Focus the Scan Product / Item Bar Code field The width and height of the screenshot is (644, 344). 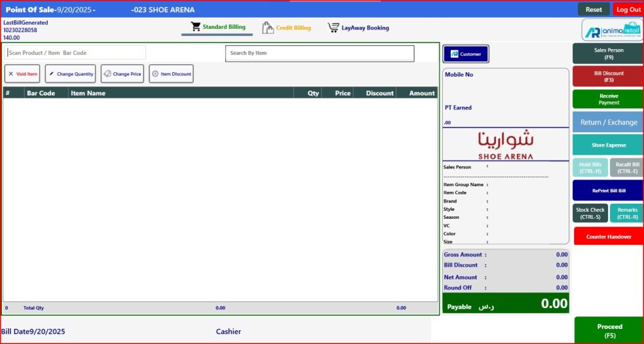click(x=75, y=53)
